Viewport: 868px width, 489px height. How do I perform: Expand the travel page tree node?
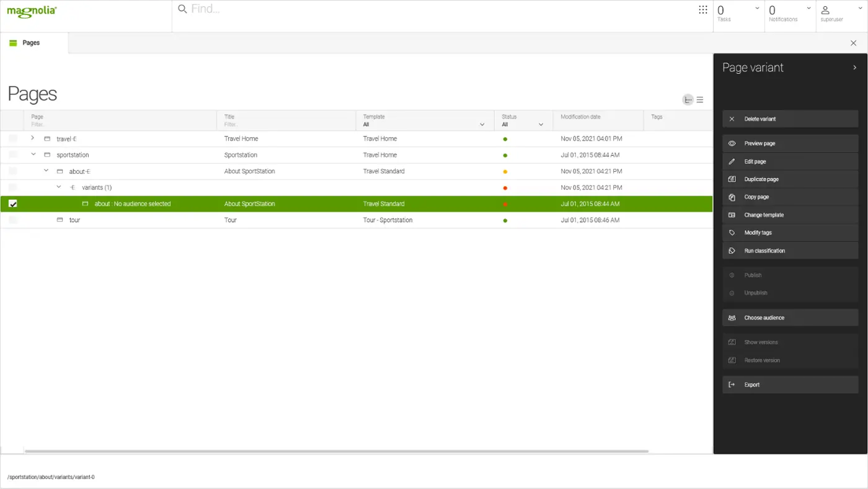[33, 138]
